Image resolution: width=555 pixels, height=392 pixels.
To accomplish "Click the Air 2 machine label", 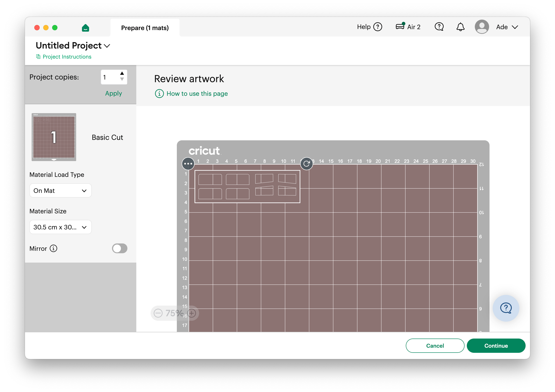I will (x=414, y=27).
